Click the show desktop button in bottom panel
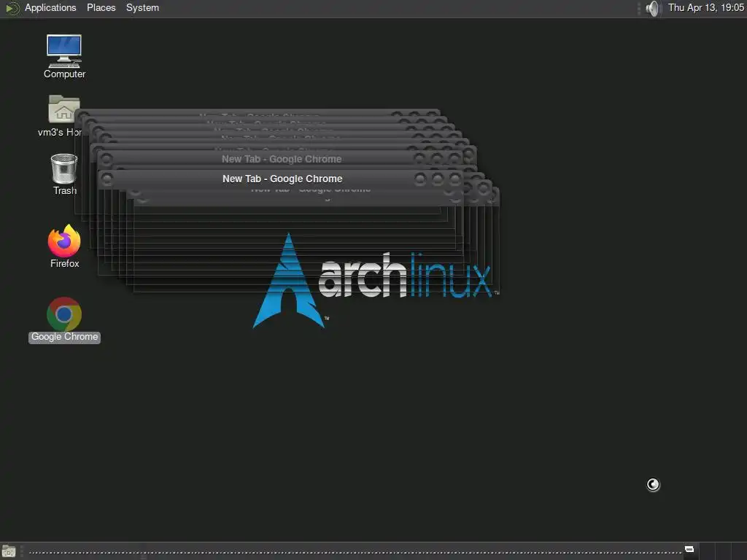 pyautogui.click(x=9, y=551)
